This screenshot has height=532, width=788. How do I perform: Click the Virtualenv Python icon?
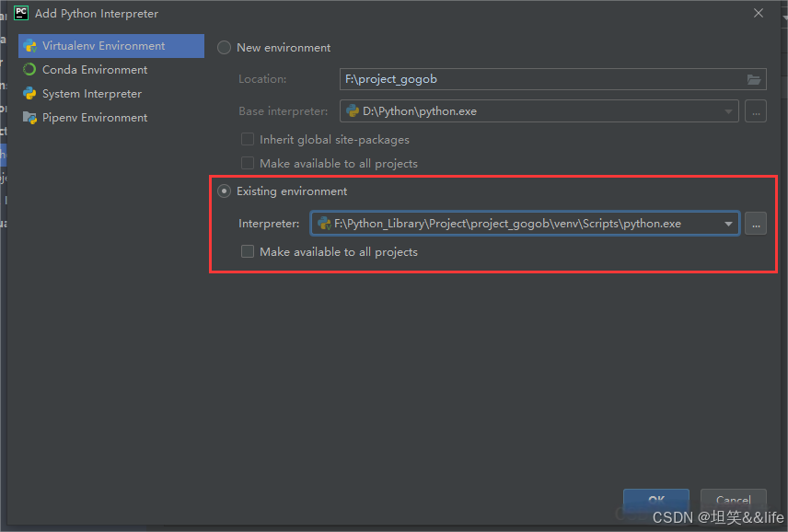[x=29, y=46]
